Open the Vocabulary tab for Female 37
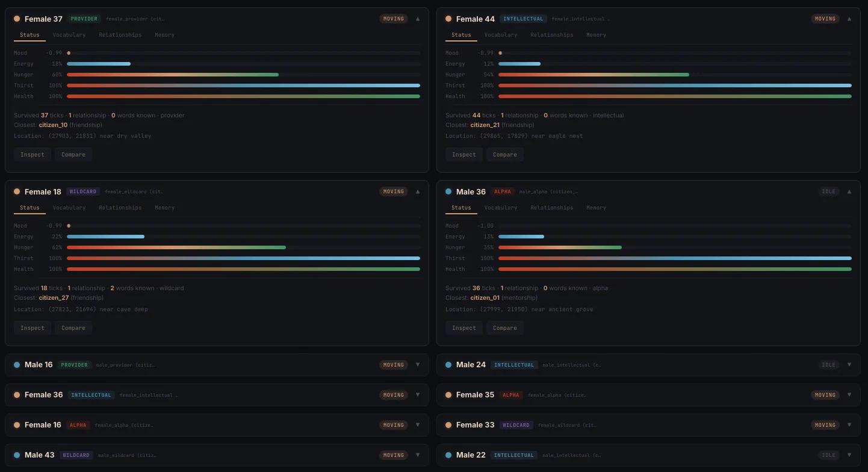 [x=69, y=35]
